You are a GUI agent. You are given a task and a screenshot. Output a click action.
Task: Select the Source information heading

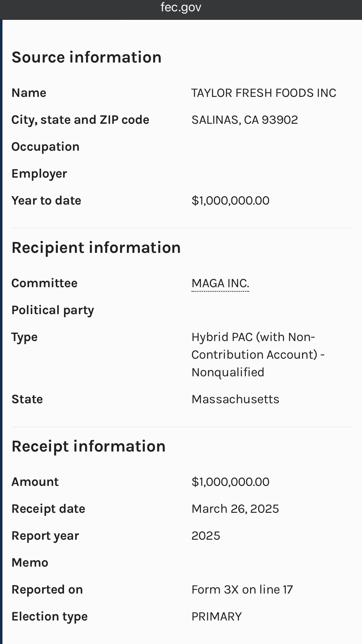coord(87,57)
